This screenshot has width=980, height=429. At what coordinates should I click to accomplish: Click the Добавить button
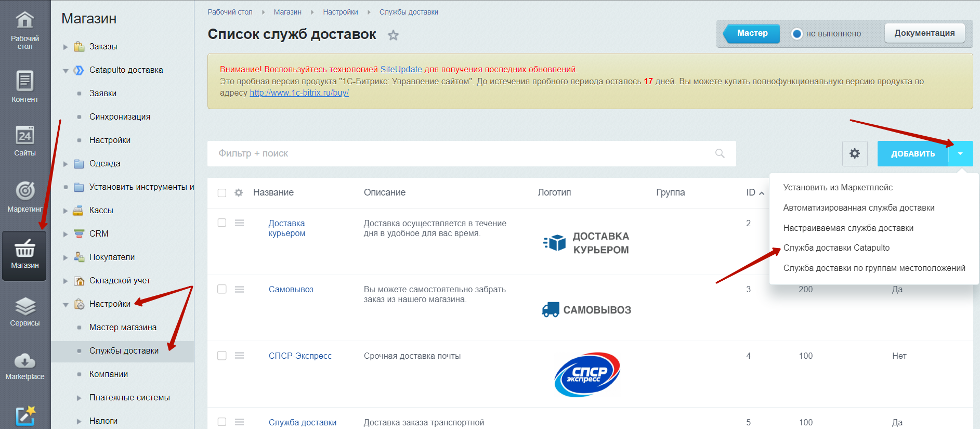pos(913,153)
